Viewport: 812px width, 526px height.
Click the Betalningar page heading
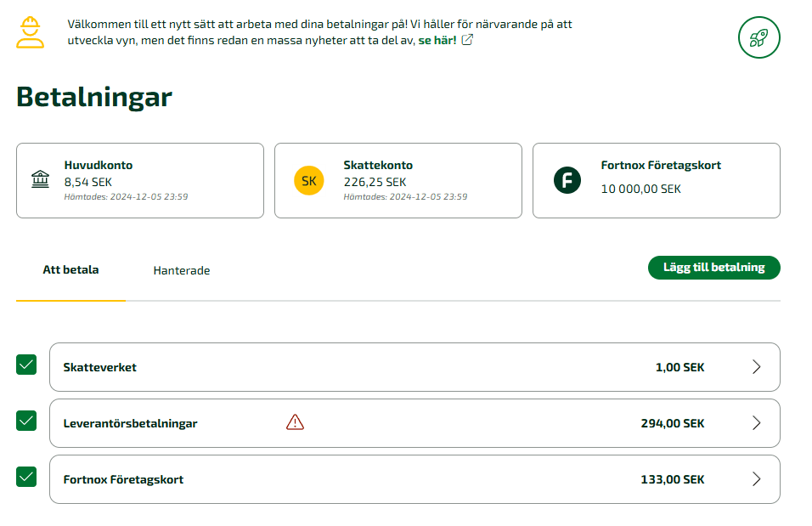94,97
